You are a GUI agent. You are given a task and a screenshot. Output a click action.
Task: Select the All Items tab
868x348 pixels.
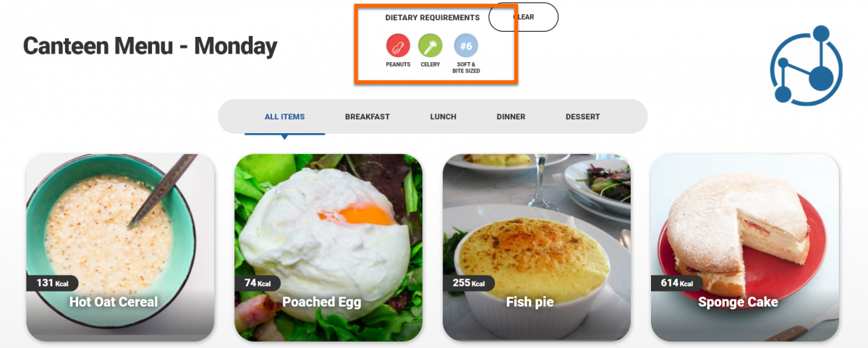[x=284, y=116]
